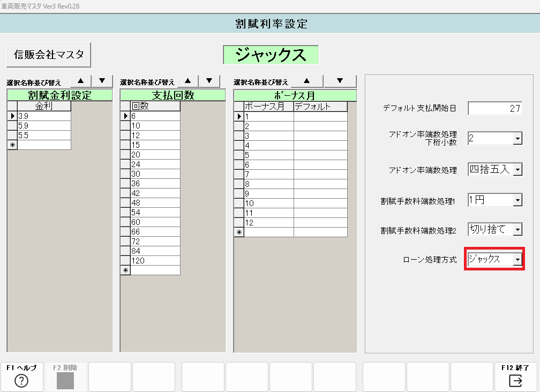Select bonus month 9 cell

(269, 194)
